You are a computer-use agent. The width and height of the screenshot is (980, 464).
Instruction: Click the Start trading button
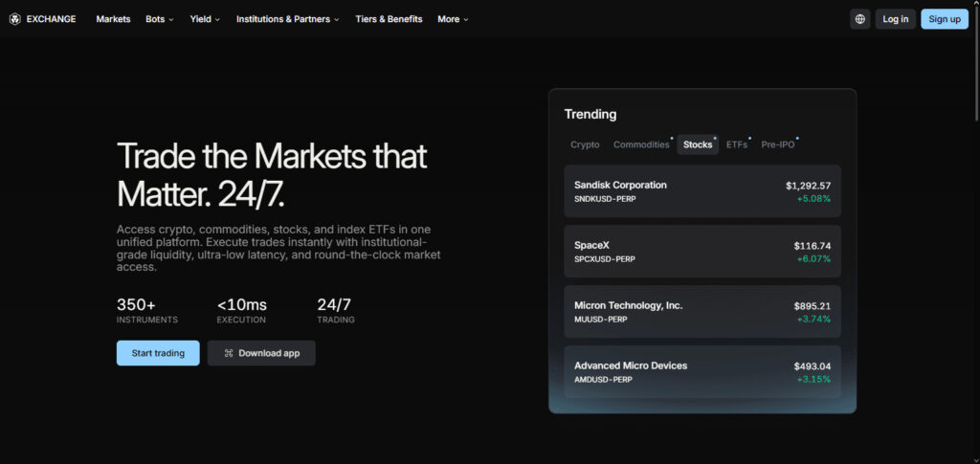[158, 353]
